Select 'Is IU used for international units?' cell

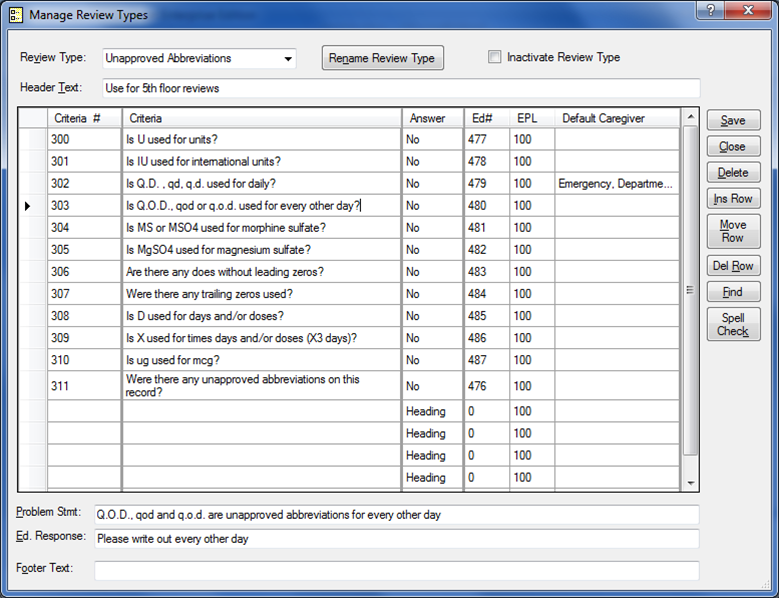coord(261,161)
